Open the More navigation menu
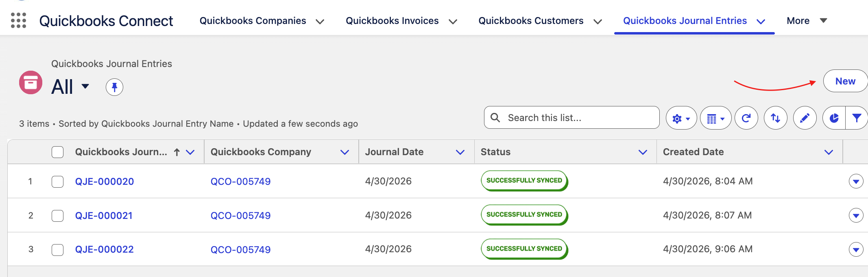The height and width of the screenshot is (277, 868). (807, 21)
